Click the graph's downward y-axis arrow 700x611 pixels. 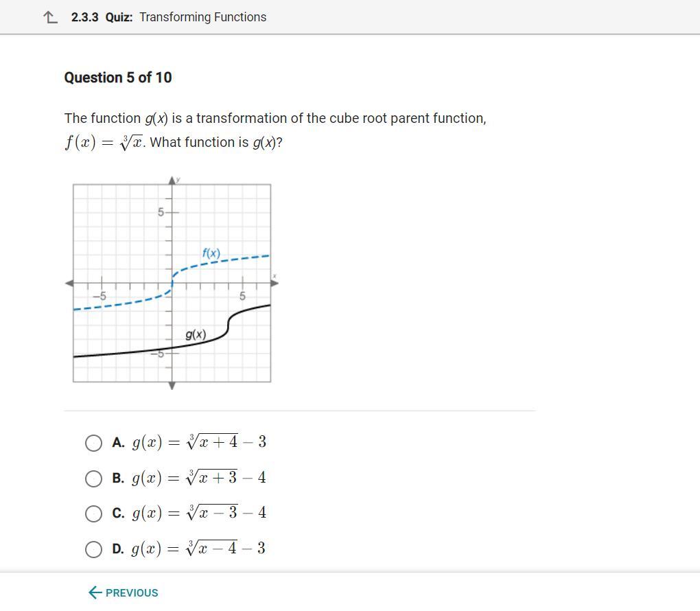pos(172,386)
